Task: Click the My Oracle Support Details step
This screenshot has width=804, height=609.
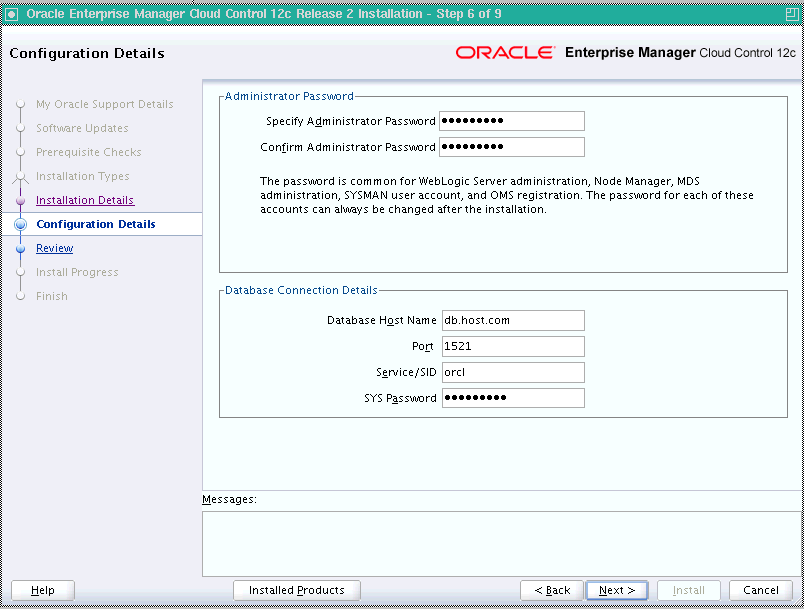Action: tap(105, 104)
